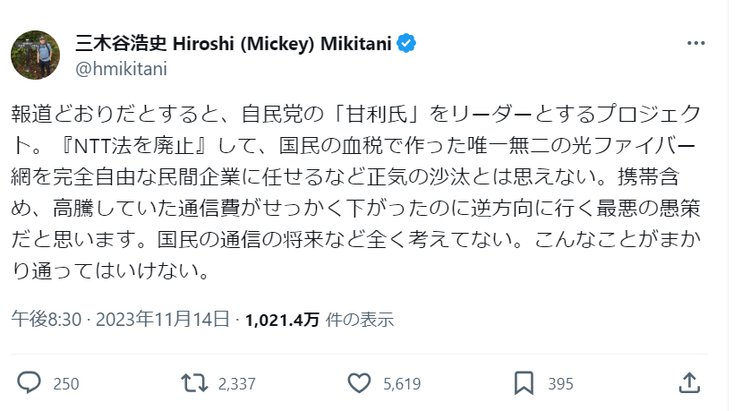Click the bookmark count 395
This screenshot has height=411, width=750.
[561, 383]
